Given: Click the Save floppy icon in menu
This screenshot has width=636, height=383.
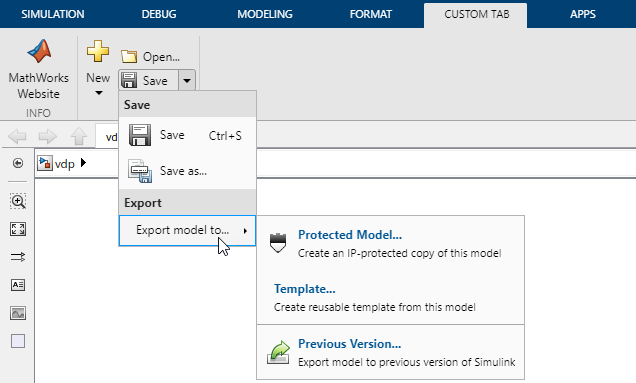Looking at the screenshot, I should coord(140,135).
